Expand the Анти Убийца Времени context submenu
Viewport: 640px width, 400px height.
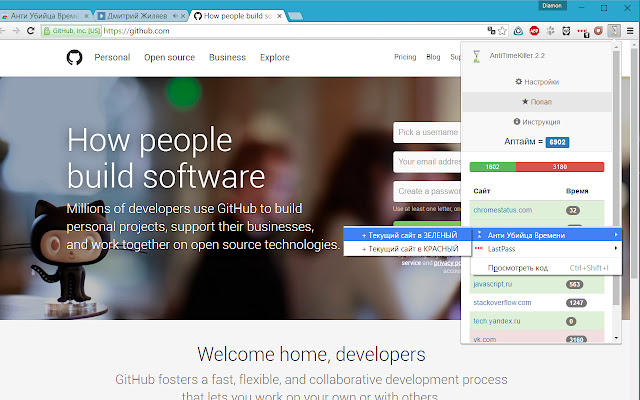(547, 235)
